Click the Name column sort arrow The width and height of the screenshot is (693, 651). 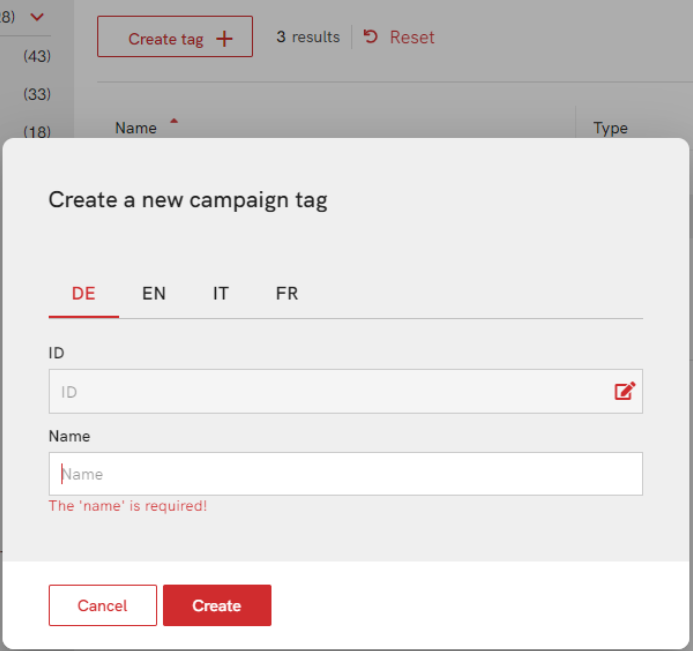(x=174, y=121)
